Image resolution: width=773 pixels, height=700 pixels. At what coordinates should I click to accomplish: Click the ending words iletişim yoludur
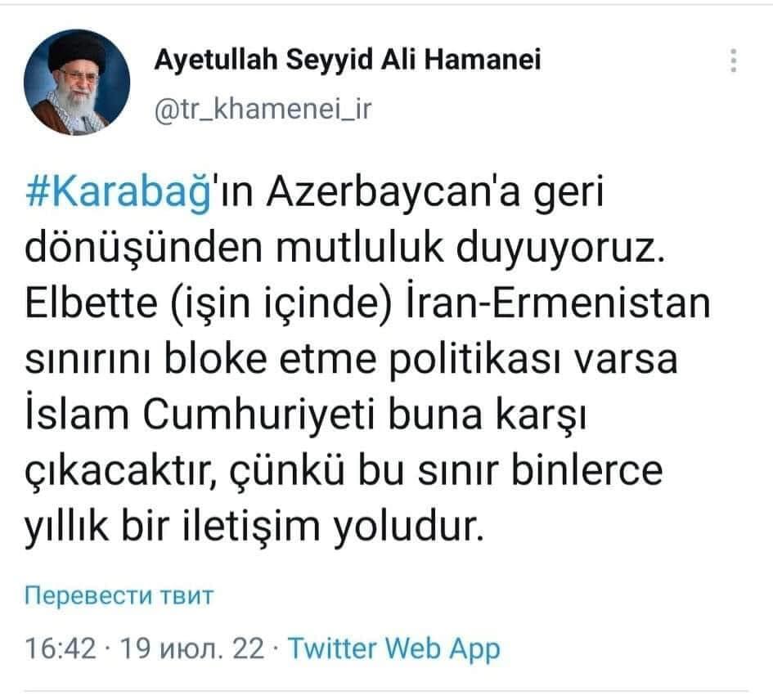pyautogui.click(x=334, y=526)
